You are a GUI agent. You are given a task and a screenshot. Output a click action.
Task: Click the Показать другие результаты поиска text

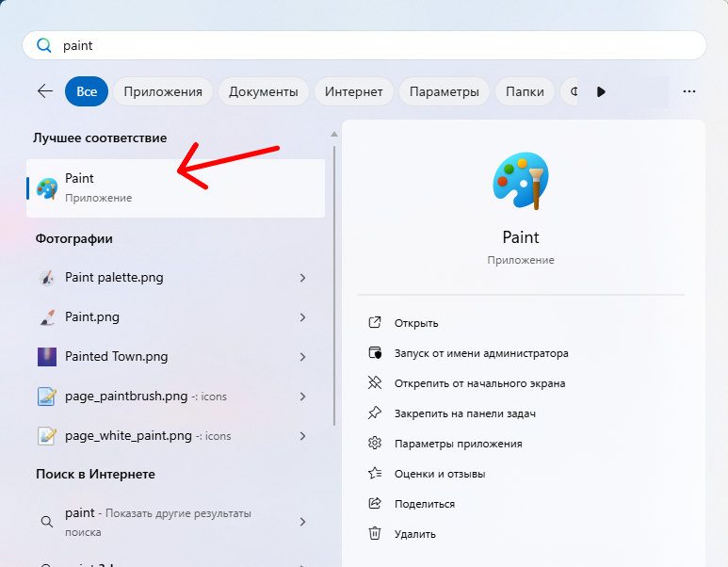(158, 523)
